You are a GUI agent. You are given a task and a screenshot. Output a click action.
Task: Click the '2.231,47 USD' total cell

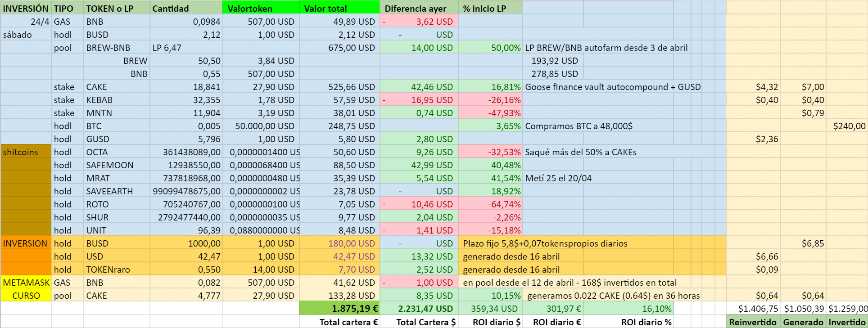point(419,308)
